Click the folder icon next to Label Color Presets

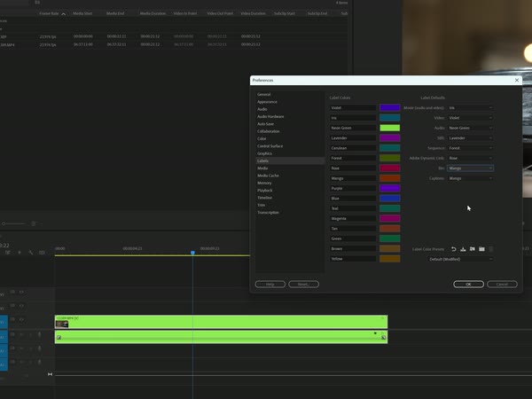[x=481, y=249]
